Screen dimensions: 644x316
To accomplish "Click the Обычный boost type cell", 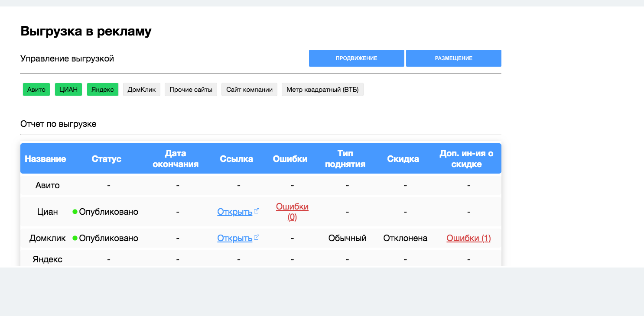I will pos(348,238).
